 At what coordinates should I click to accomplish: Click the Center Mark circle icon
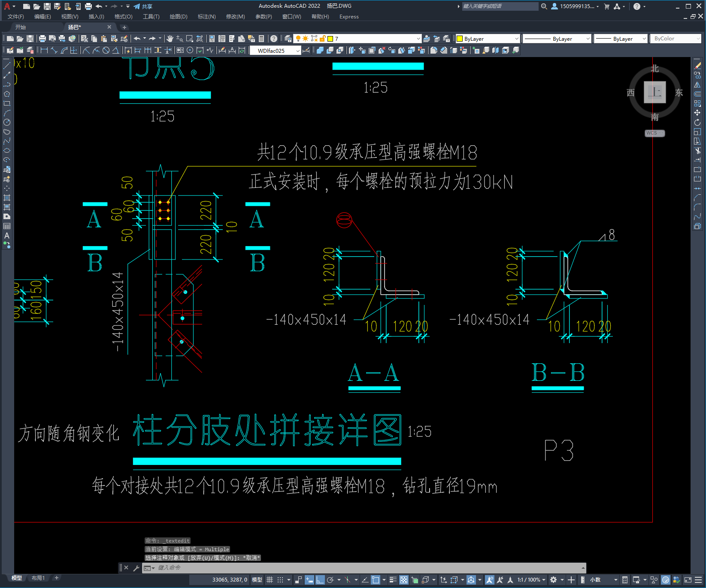[x=190, y=50]
